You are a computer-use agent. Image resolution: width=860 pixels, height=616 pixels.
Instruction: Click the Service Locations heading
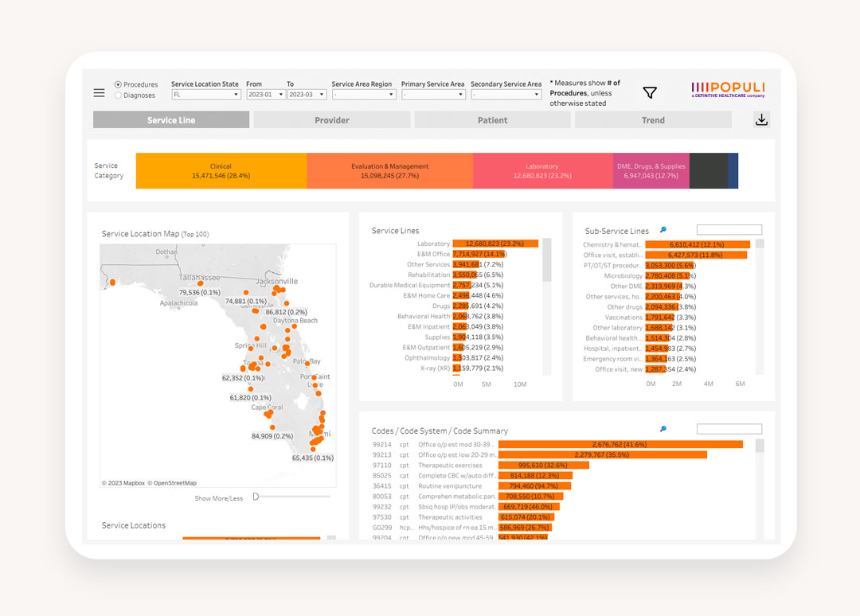tap(133, 525)
